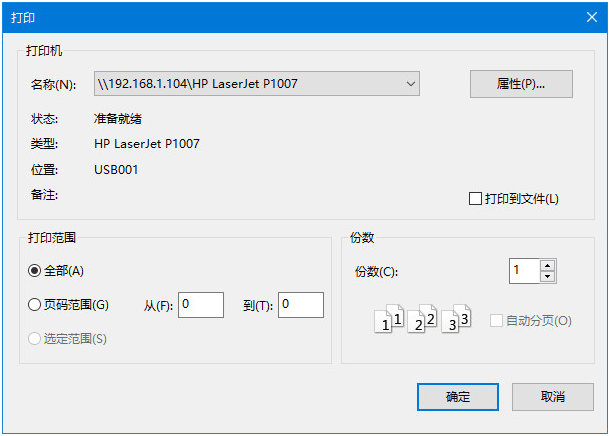Enable the 打印到文件(L) checkbox

(x=476, y=199)
